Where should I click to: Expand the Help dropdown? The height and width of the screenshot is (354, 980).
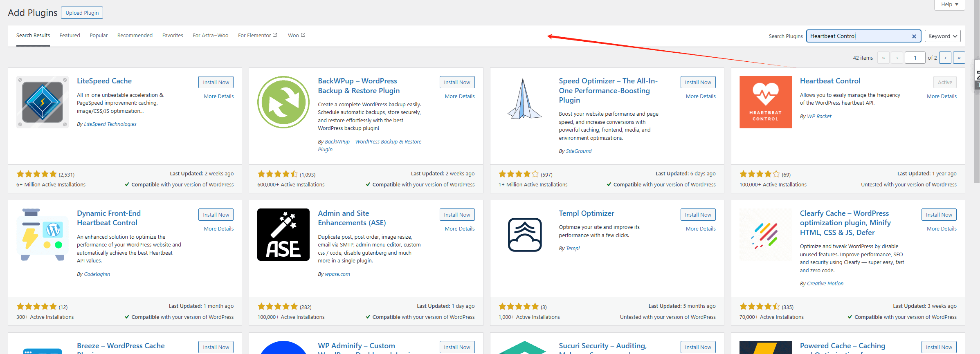[950, 4]
